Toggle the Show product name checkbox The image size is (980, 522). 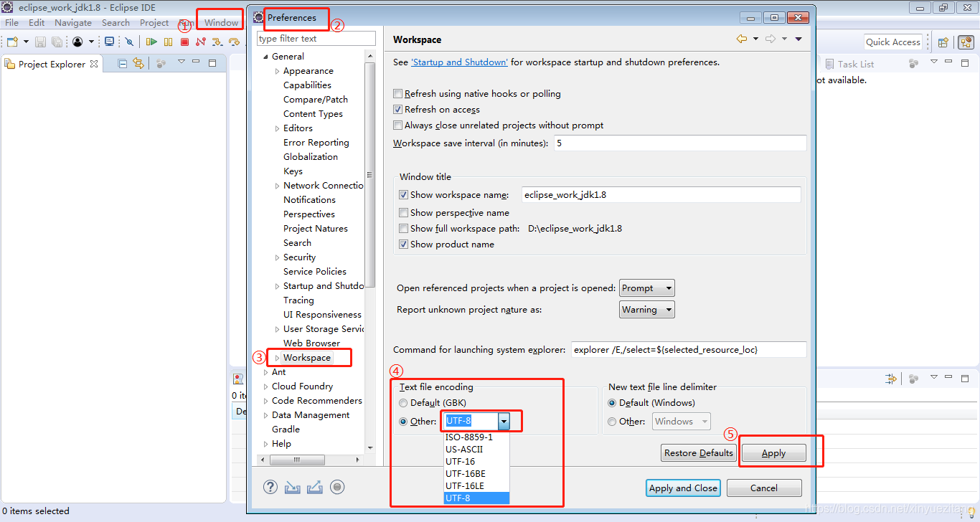pos(403,245)
